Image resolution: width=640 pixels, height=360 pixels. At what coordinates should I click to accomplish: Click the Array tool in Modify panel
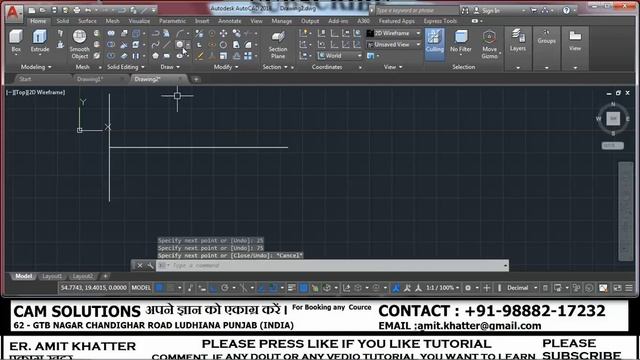tap(248, 56)
